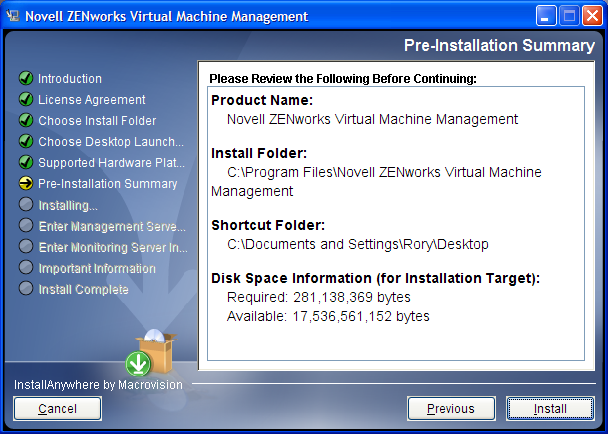Go back with the Previous button
The height and width of the screenshot is (434, 608).
click(451, 408)
